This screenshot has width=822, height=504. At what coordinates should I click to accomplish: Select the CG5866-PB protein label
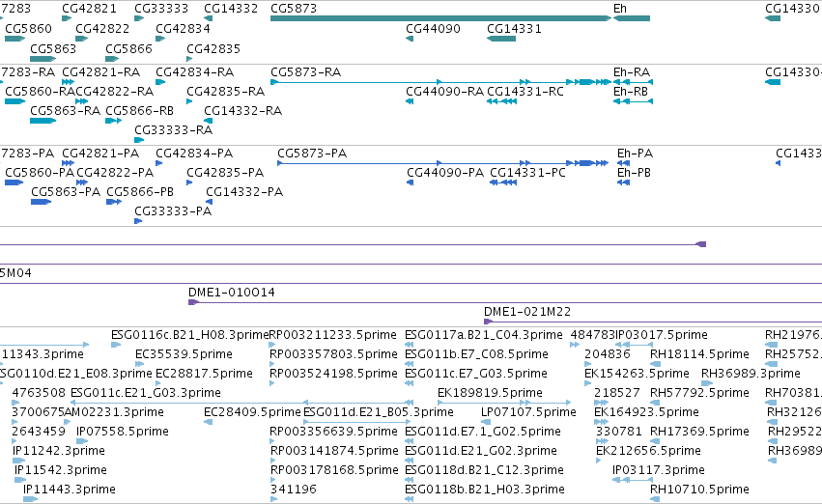coord(140,192)
